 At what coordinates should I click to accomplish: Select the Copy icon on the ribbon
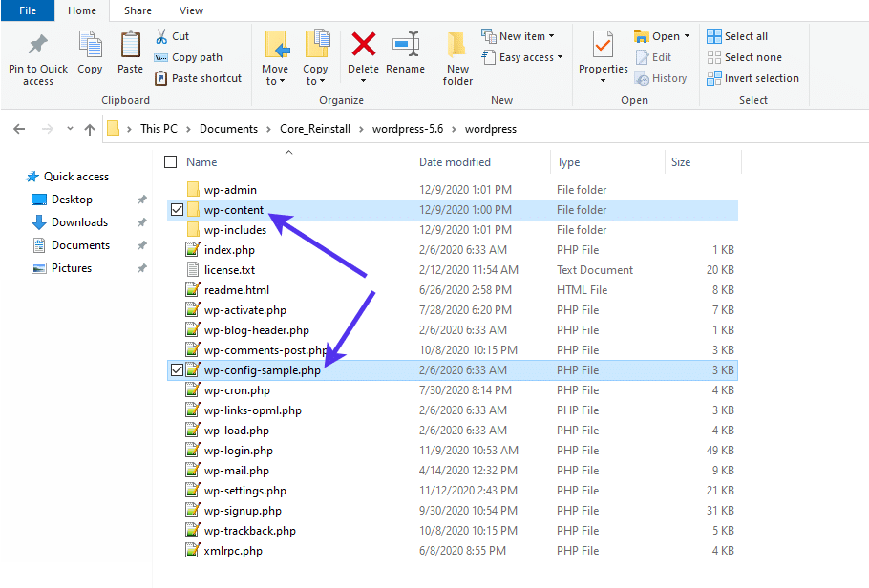(91, 52)
